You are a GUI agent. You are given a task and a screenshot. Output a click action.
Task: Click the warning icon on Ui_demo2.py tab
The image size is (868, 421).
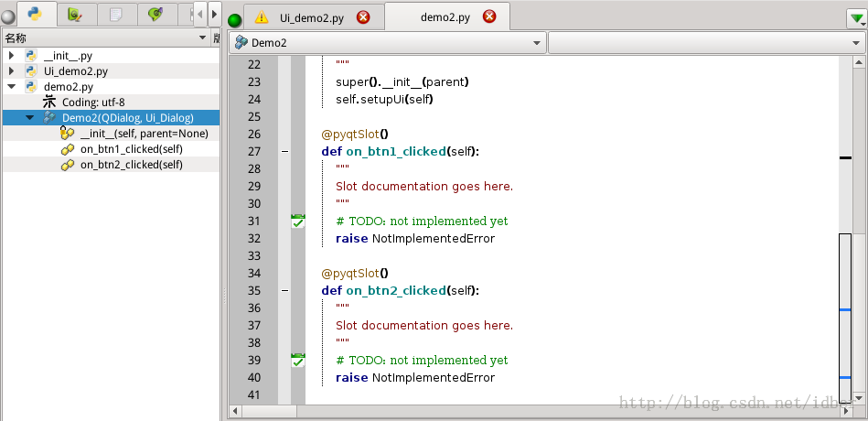pyautogui.click(x=262, y=17)
